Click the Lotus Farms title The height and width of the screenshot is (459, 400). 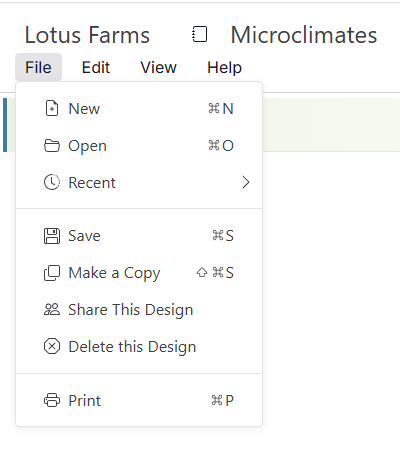point(87,35)
